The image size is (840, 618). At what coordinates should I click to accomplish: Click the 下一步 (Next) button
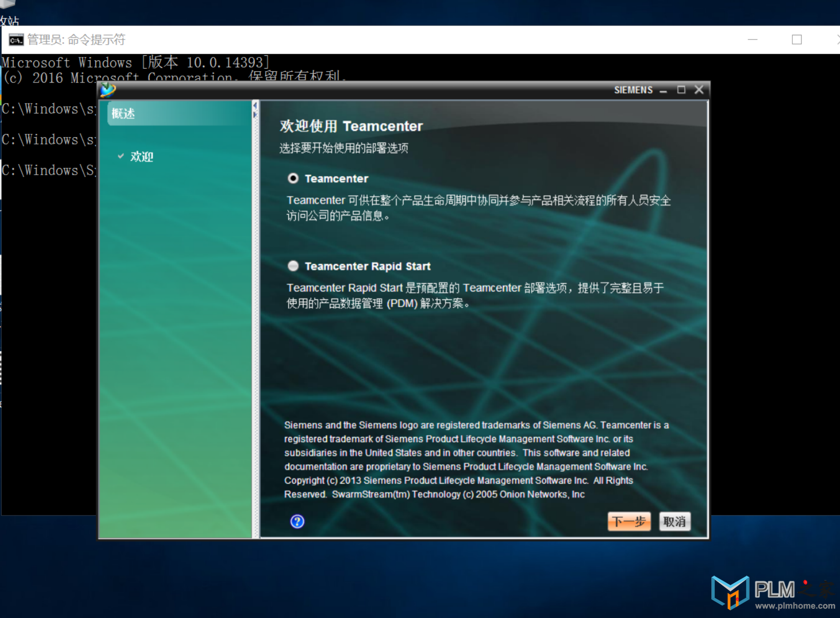[629, 522]
